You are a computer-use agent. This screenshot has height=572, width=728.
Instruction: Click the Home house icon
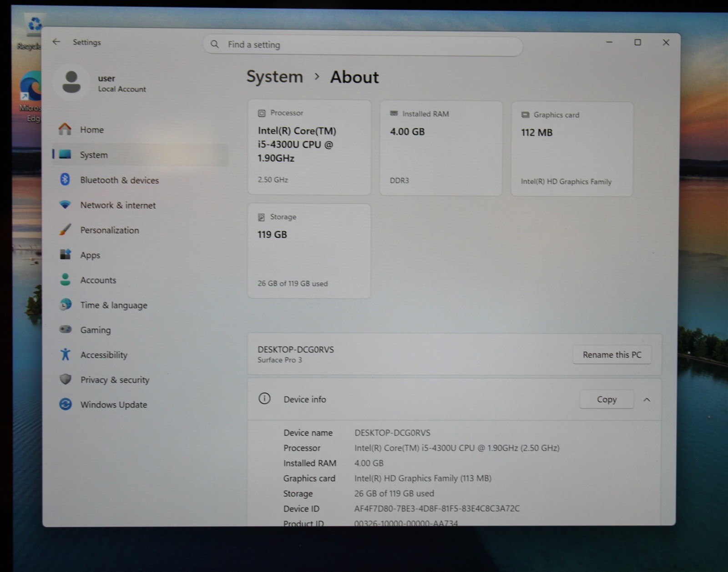tap(65, 129)
